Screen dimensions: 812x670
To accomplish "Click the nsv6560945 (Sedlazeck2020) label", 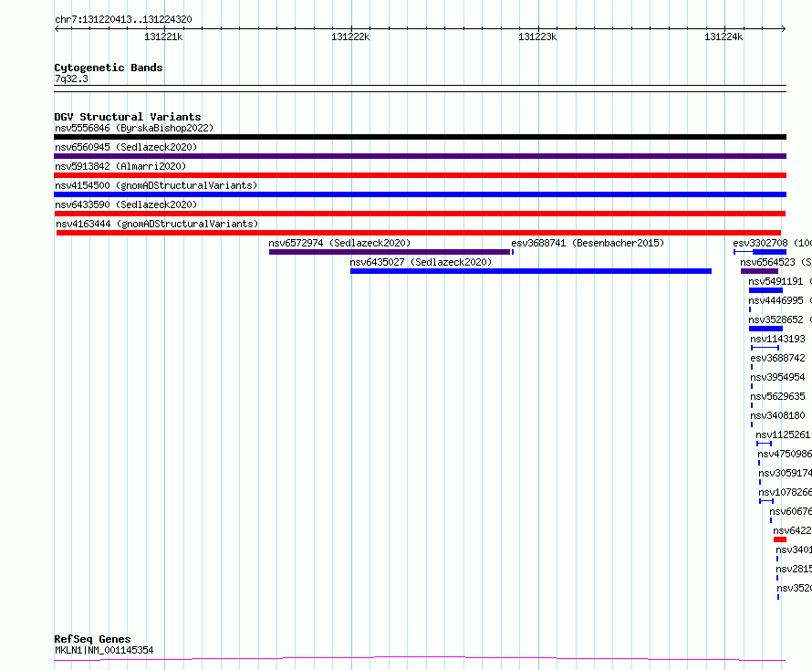I will pos(126,147).
